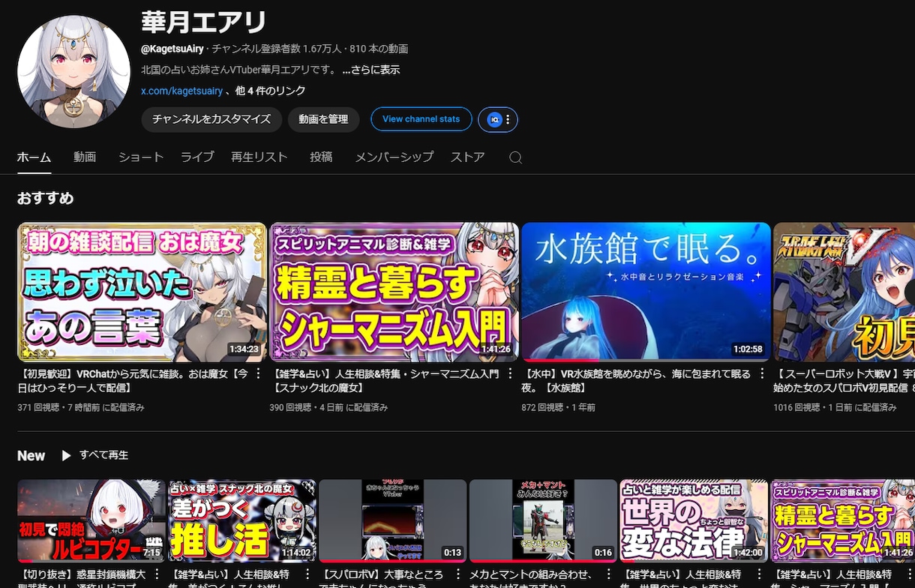The height and width of the screenshot is (588, 915).
Task: Open the channel search magnifier icon
Action: click(515, 157)
